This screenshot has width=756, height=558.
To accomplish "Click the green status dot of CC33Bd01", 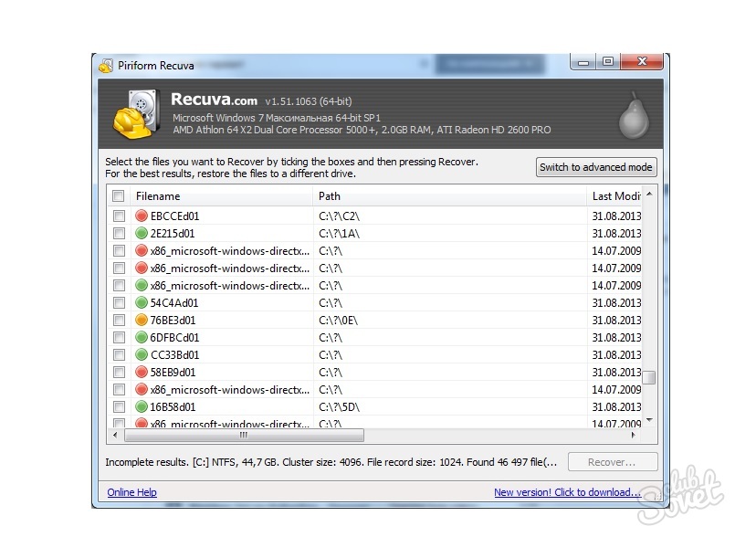I will click(x=142, y=355).
